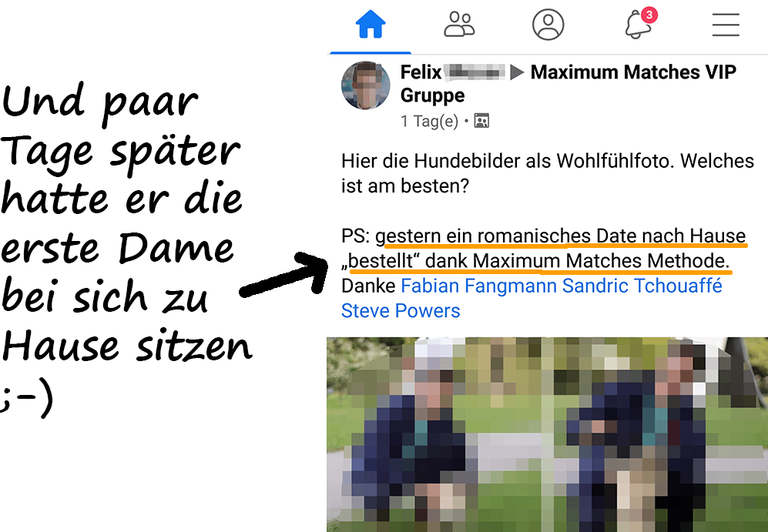The height and width of the screenshot is (532, 768).
Task: Click Felix's profile picture
Action: (x=365, y=85)
